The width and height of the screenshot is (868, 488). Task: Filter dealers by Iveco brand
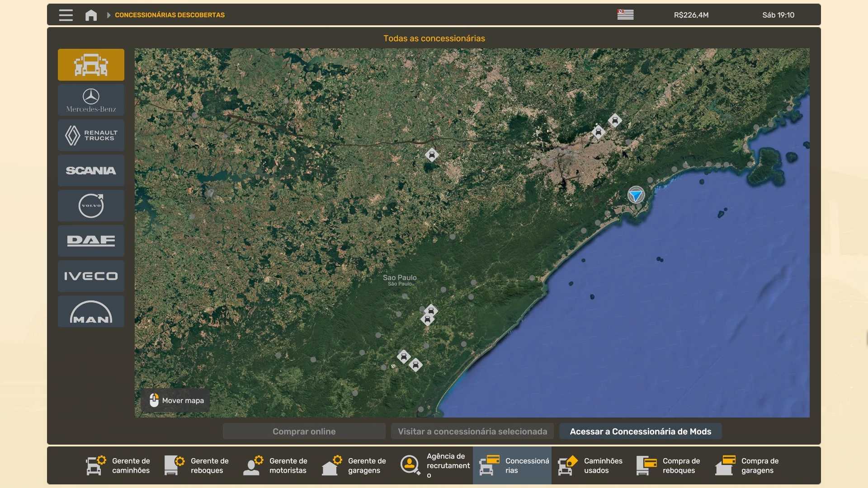click(91, 276)
